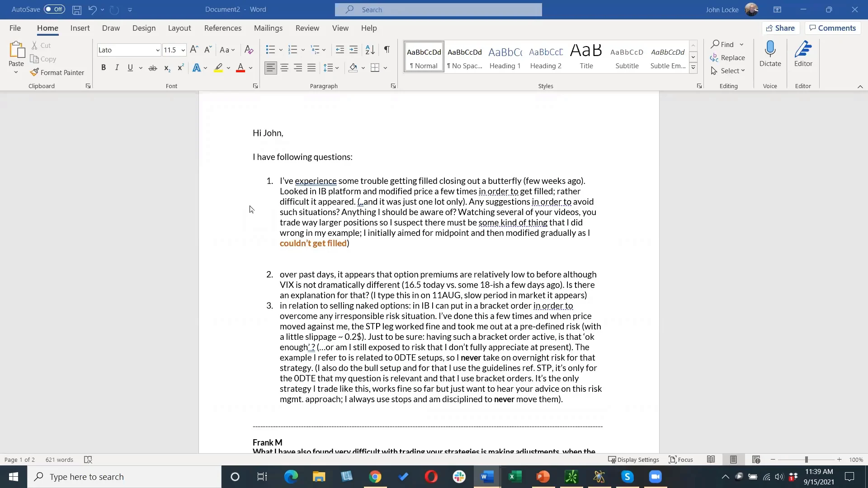
Task: Open Font dialog launcher
Action: [255, 86]
